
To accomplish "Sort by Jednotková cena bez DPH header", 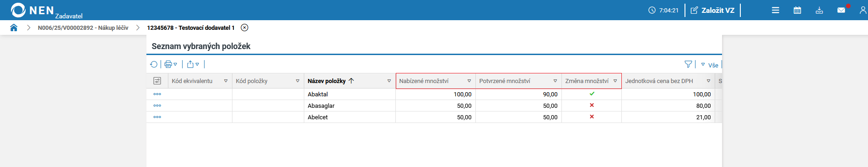I will pos(659,81).
